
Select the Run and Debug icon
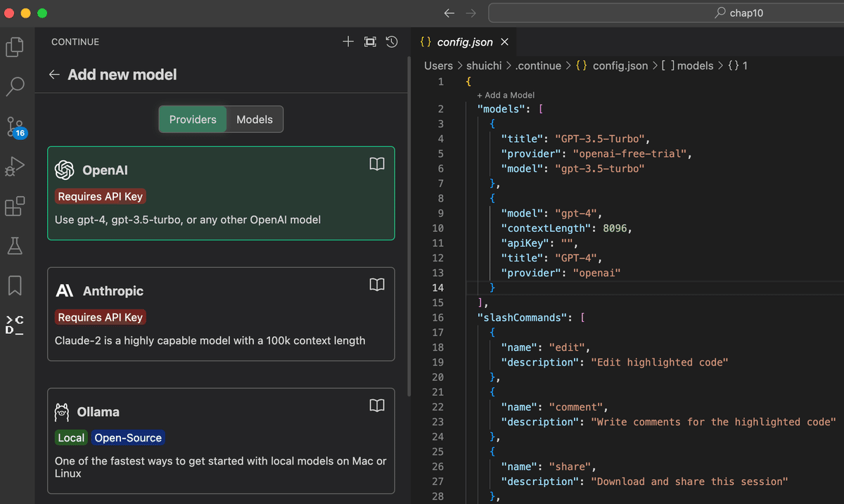pyautogui.click(x=15, y=167)
